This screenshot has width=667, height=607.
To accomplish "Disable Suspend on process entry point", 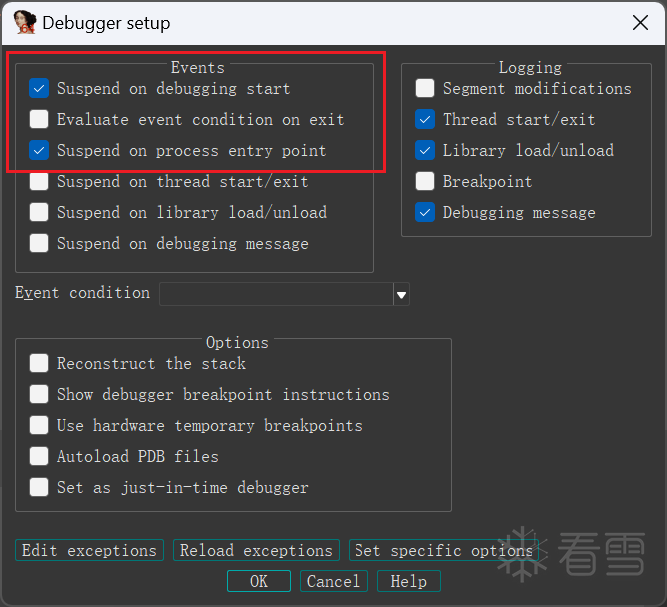I will [x=39, y=150].
